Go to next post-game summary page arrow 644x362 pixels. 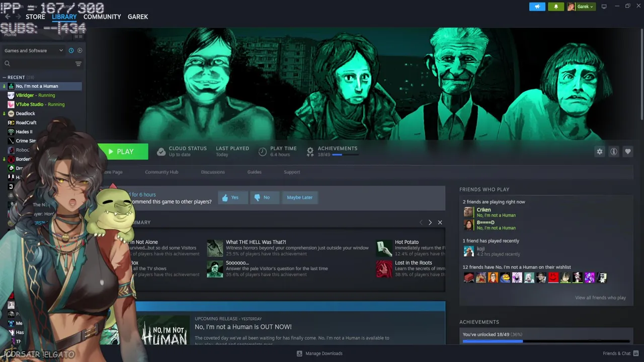[430, 222]
